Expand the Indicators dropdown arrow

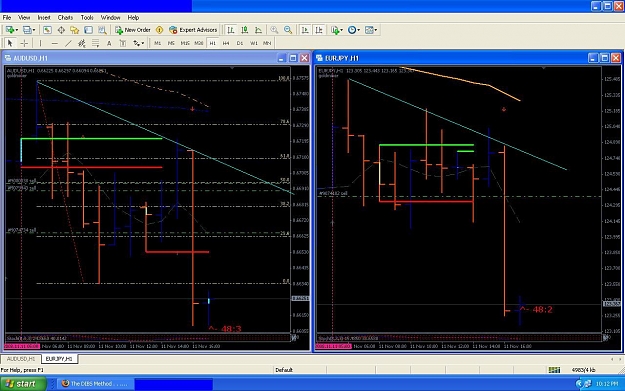(x=342, y=30)
